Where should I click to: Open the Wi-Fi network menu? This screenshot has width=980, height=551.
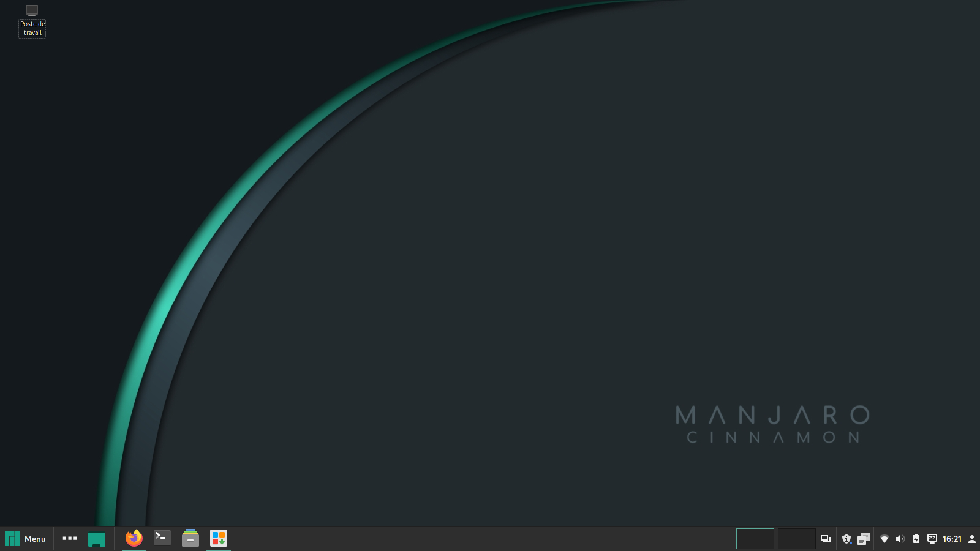[884, 539]
